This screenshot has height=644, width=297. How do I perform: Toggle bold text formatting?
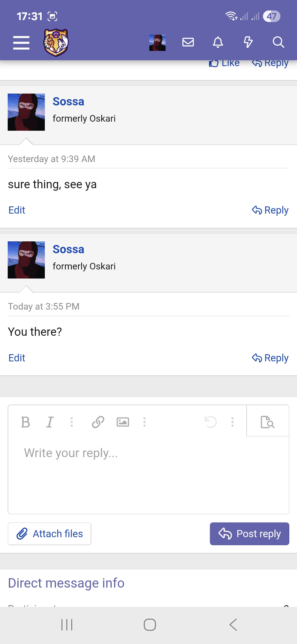26,422
